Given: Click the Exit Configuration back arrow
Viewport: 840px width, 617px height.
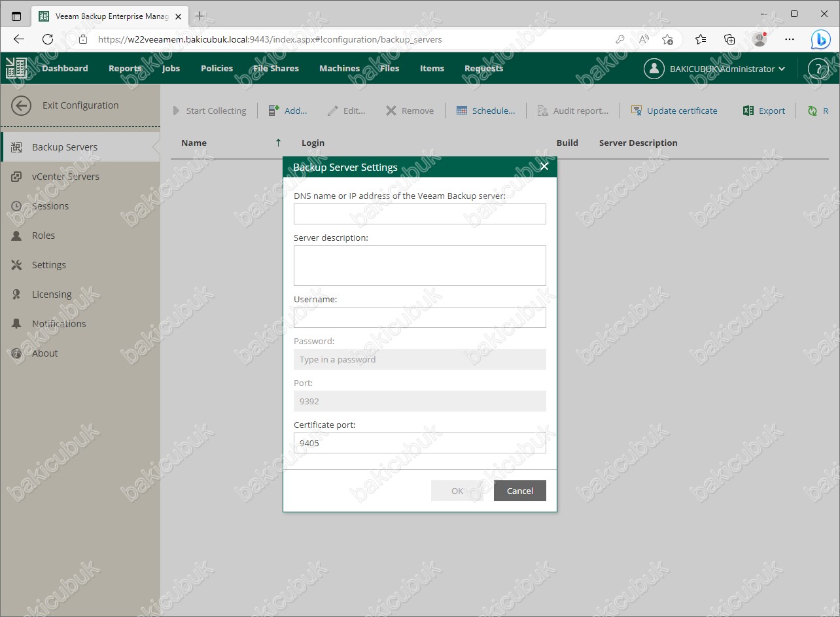Looking at the screenshot, I should coord(21,105).
